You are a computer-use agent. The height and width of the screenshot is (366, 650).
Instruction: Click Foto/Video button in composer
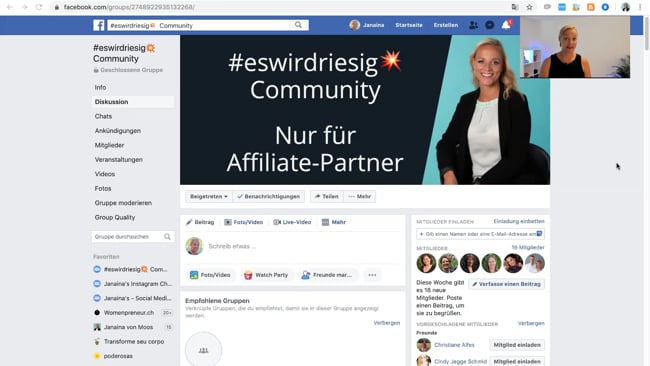(x=210, y=275)
